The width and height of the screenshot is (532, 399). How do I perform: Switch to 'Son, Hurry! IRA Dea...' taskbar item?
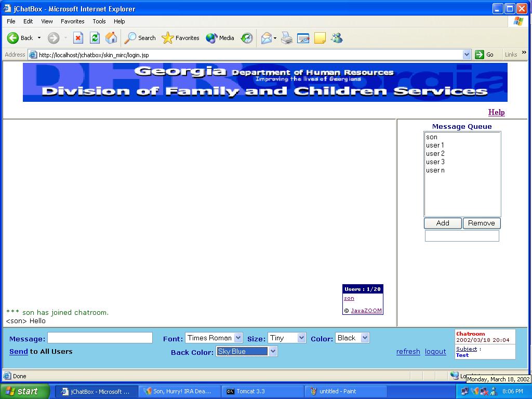179,392
